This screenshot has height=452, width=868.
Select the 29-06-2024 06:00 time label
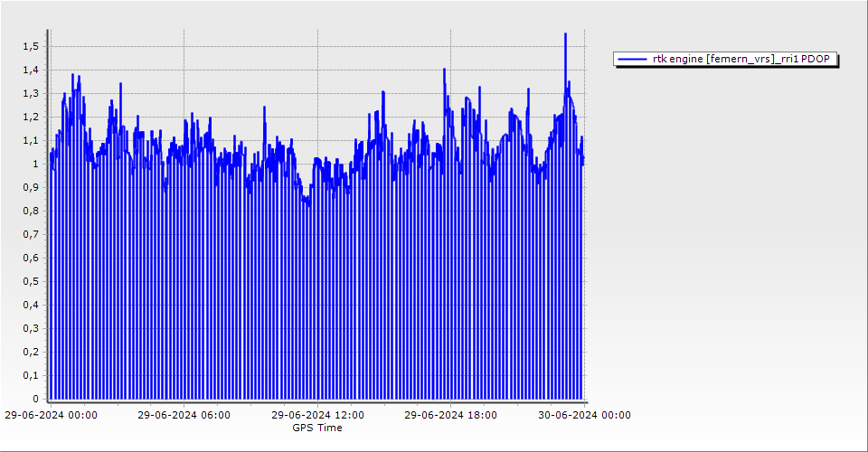click(x=184, y=415)
